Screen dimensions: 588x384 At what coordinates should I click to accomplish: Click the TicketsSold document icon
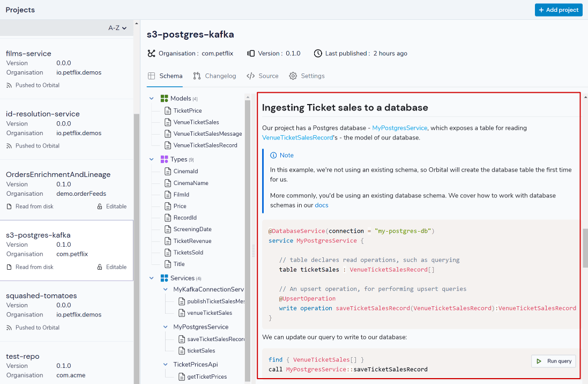(168, 253)
